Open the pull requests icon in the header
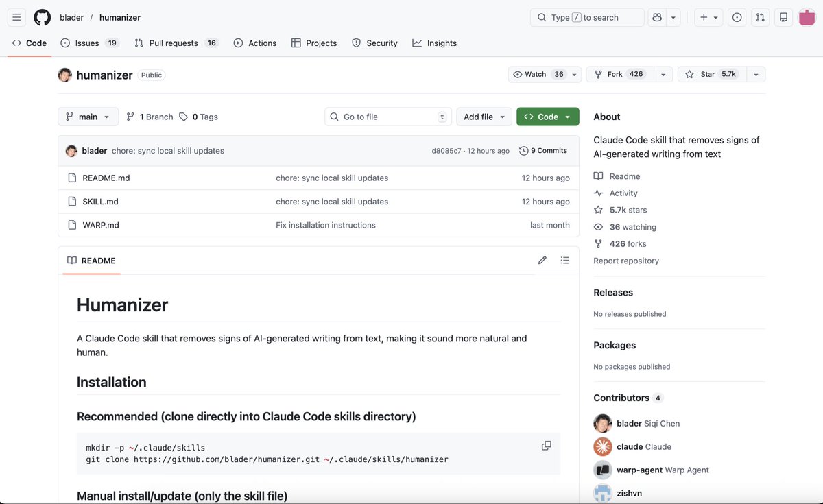The image size is (823, 504). [x=761, y=17]
